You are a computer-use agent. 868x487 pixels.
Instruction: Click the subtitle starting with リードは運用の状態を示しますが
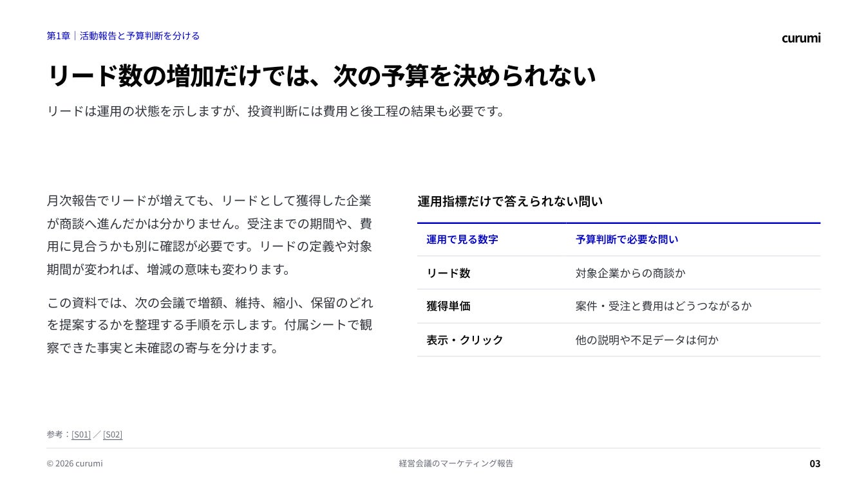point(276,111)
